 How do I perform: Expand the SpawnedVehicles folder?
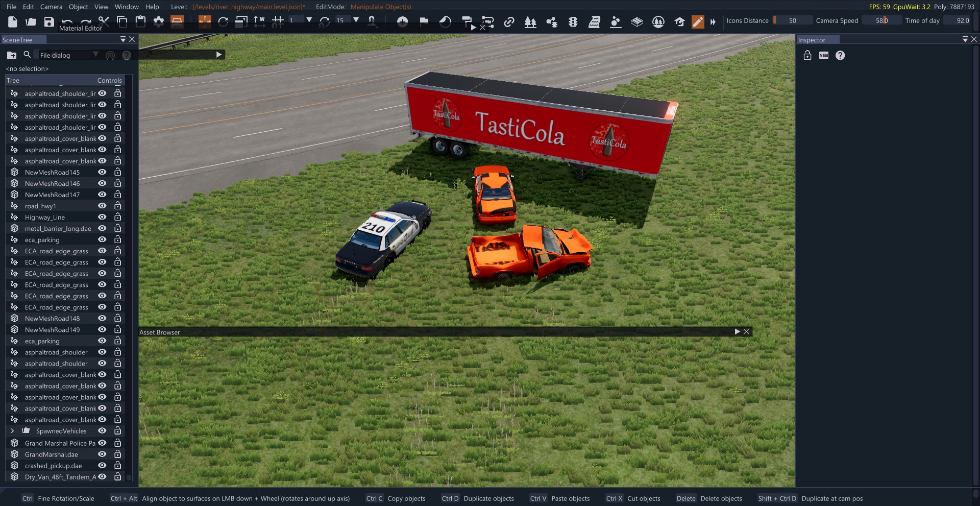coord(13,431)
